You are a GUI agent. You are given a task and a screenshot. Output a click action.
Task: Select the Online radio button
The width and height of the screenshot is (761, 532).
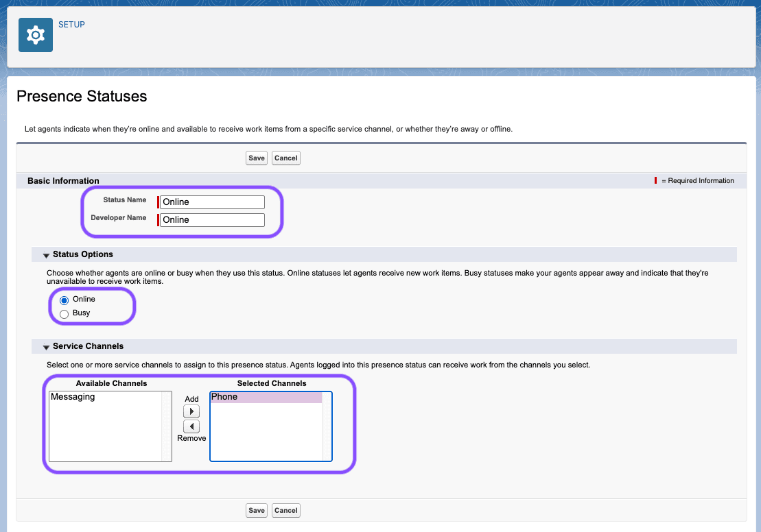pos(64,299)
